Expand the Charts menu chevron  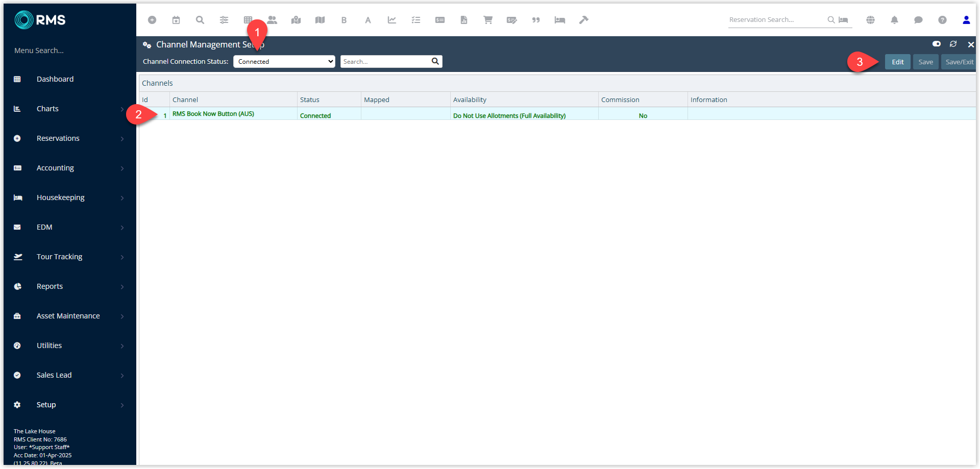pos(122,109)
